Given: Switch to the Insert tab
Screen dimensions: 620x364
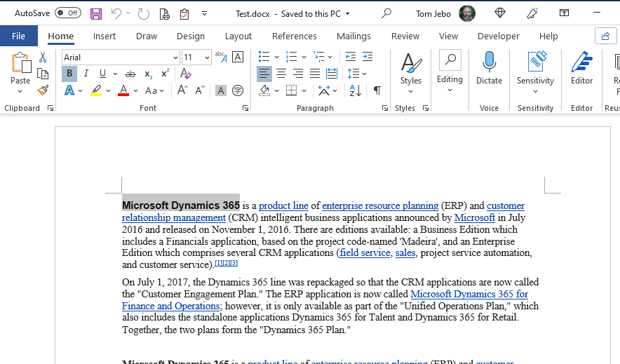Looking at the screenshot, I should 105,36.
